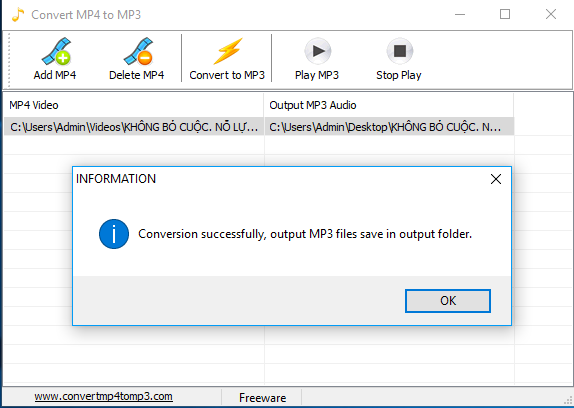Click the blue information icon in dialog

(x=114, y=234)
